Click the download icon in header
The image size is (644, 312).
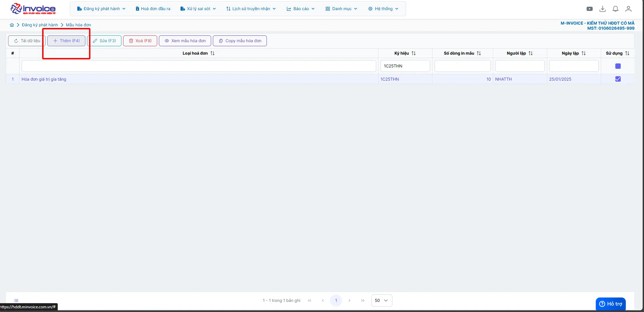603,9
